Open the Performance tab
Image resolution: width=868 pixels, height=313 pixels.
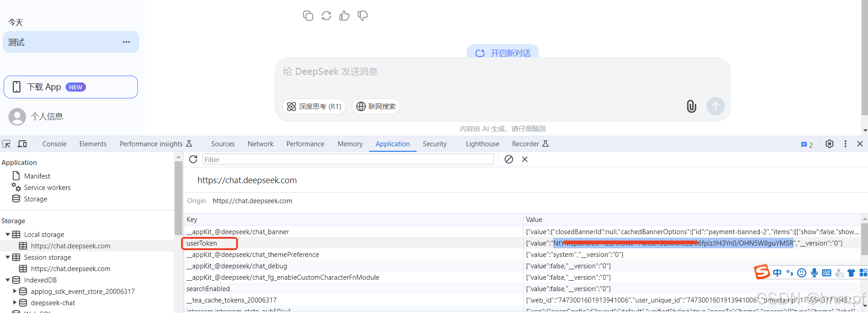pyautogui.click(x=305, y=144)
